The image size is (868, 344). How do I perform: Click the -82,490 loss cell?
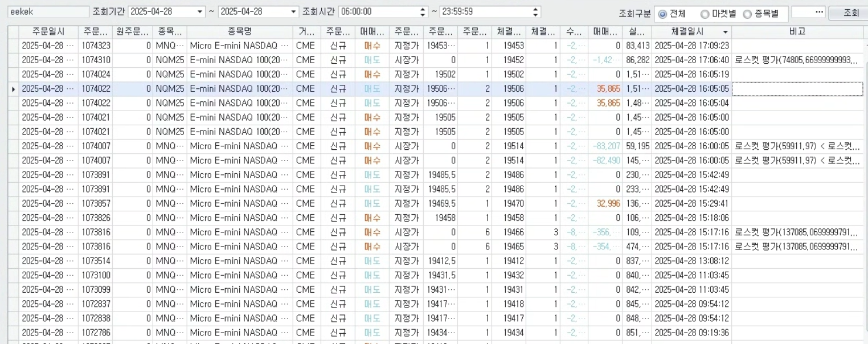pyautogui.click(x=605, y=161)
